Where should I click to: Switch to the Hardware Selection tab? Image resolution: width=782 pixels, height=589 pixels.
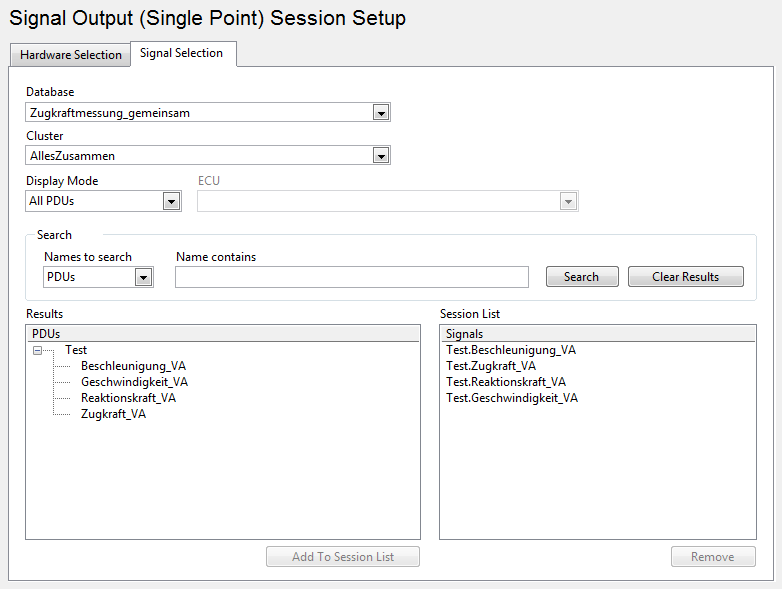pos(70,55)
